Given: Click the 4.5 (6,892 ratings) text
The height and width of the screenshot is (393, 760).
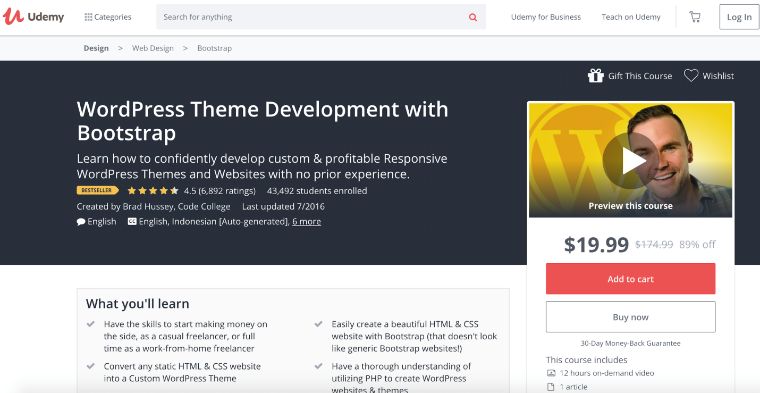Looking at the screenshot, I should [220, 191].
